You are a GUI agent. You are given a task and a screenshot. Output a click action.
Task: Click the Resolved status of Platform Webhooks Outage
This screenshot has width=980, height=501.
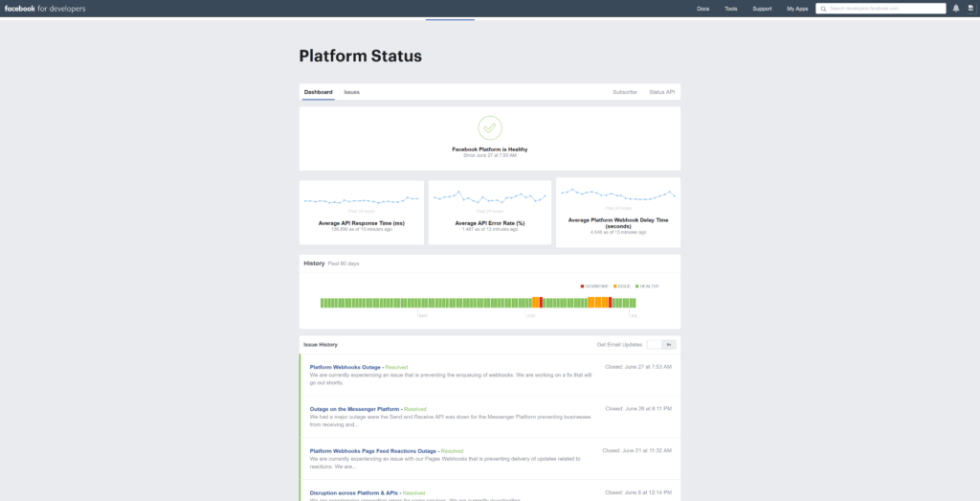[x=396, y=367]
